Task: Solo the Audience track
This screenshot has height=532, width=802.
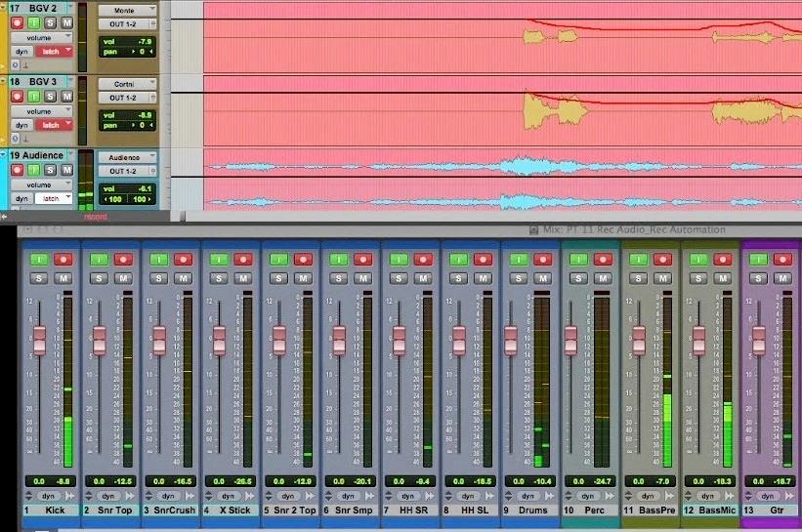Action: pos(50,170)
